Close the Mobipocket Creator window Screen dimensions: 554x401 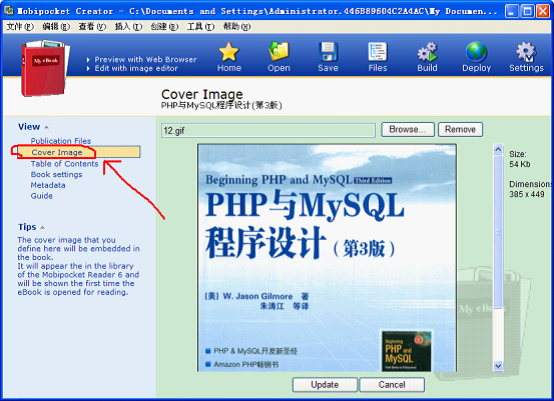tap(543, 11)
